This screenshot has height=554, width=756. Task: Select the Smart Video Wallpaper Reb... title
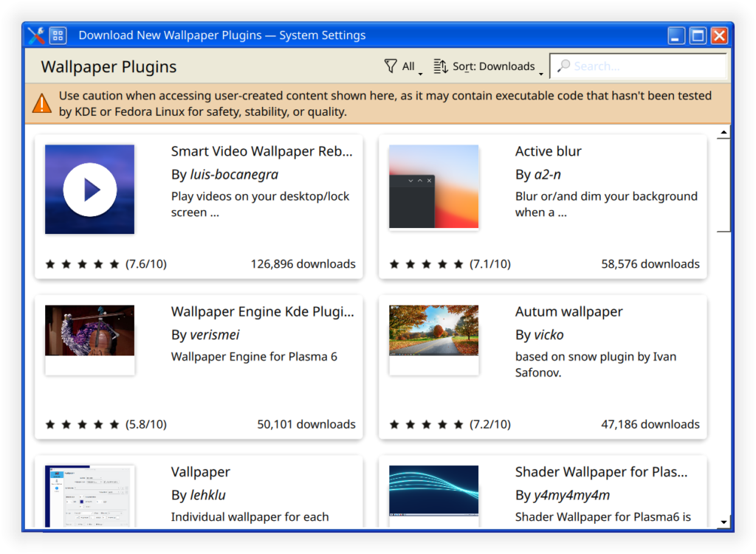262,151
